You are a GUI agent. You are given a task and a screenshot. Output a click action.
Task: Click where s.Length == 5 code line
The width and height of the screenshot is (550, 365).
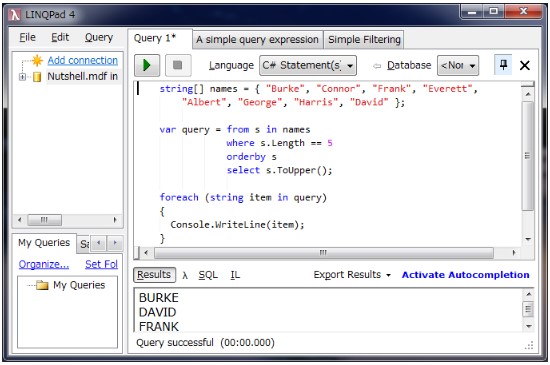(279, 143)
